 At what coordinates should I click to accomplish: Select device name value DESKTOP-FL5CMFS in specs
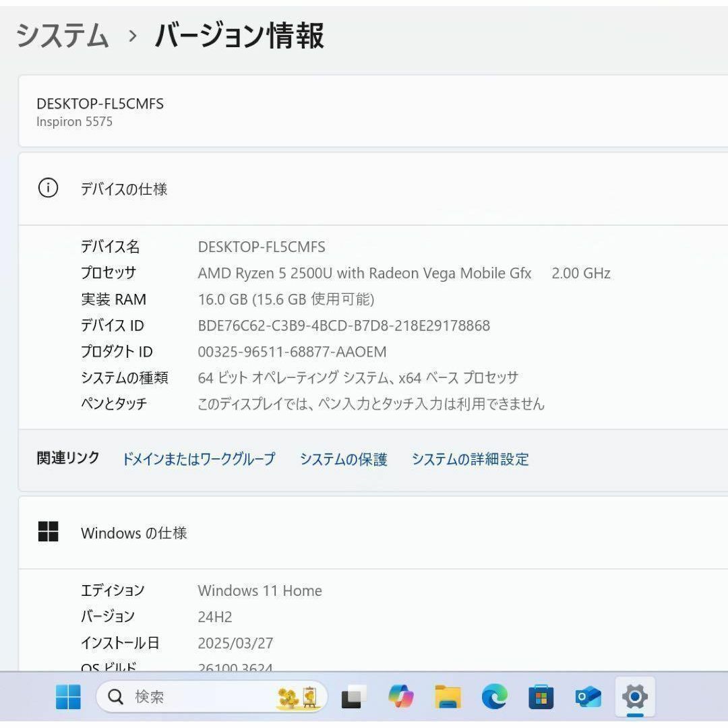point(262,247)
